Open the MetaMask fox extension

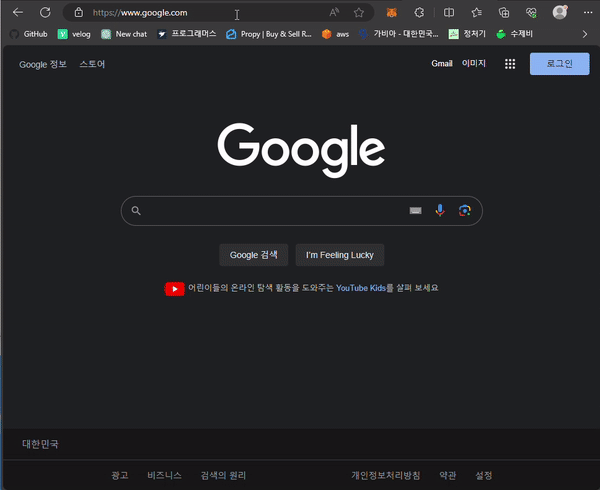tap(391, 13)
